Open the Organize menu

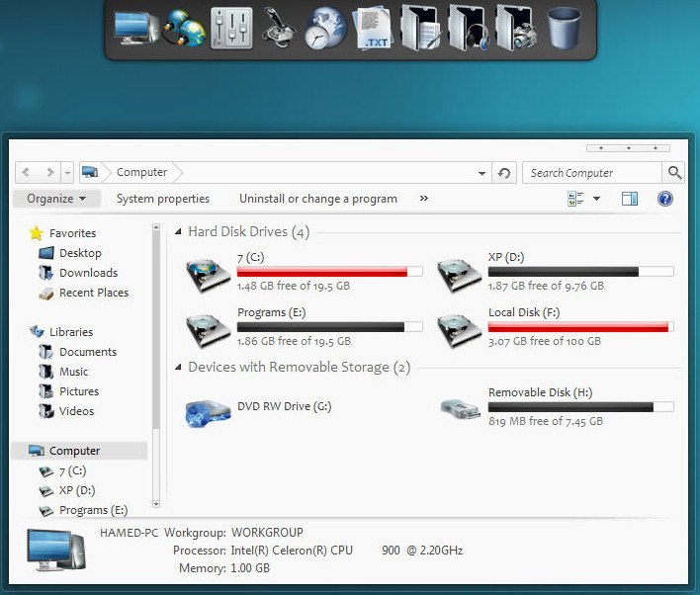(x=56, y=199)
